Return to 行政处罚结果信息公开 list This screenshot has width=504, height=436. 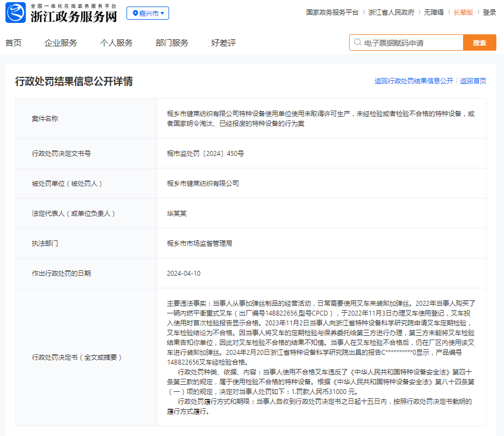pos(413,81)
